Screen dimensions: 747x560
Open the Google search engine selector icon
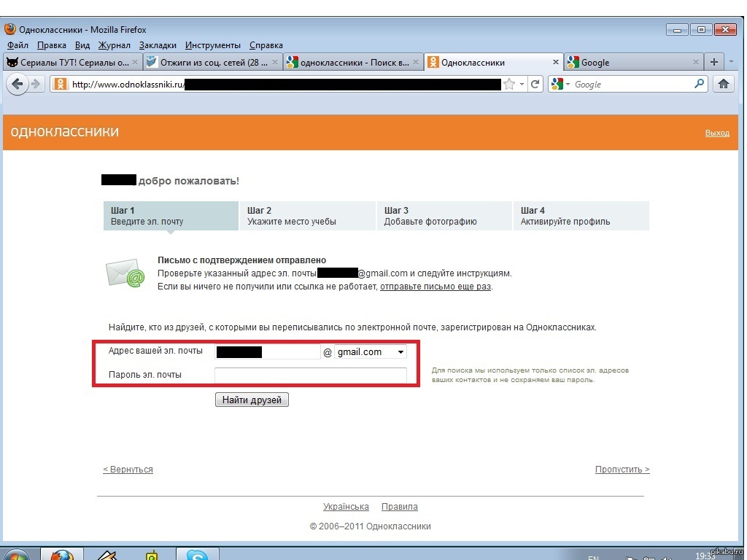[560, 85]
